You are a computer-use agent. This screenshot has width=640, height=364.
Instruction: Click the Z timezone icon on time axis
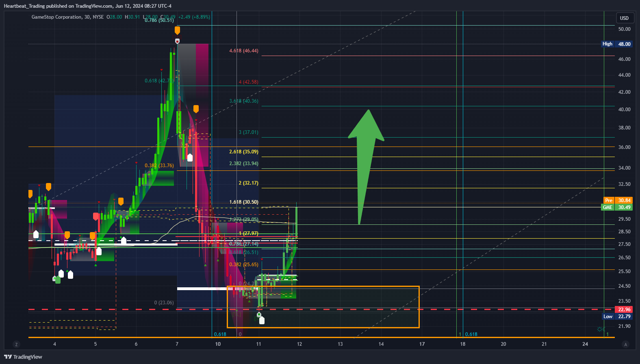16,345
